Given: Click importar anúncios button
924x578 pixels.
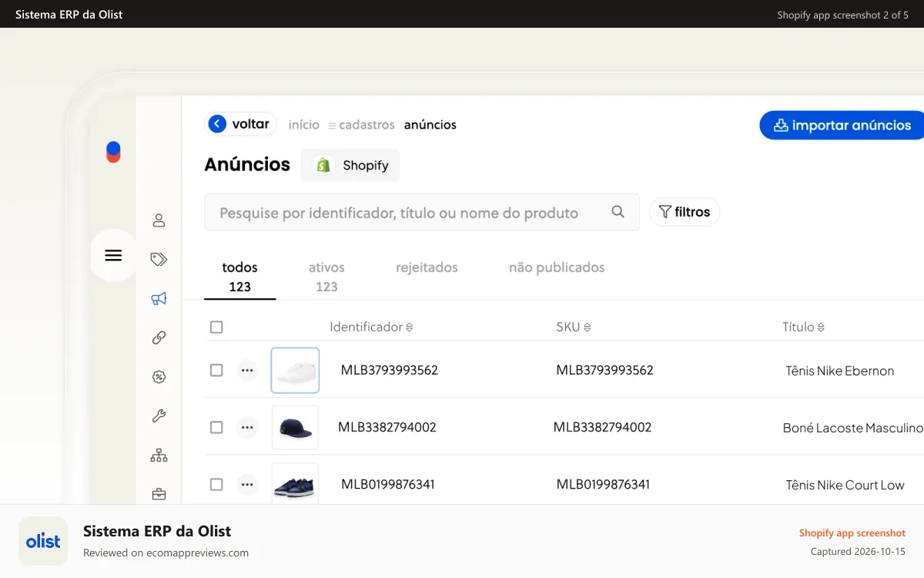Looking at the screenshot, I should tap(842, 125).
